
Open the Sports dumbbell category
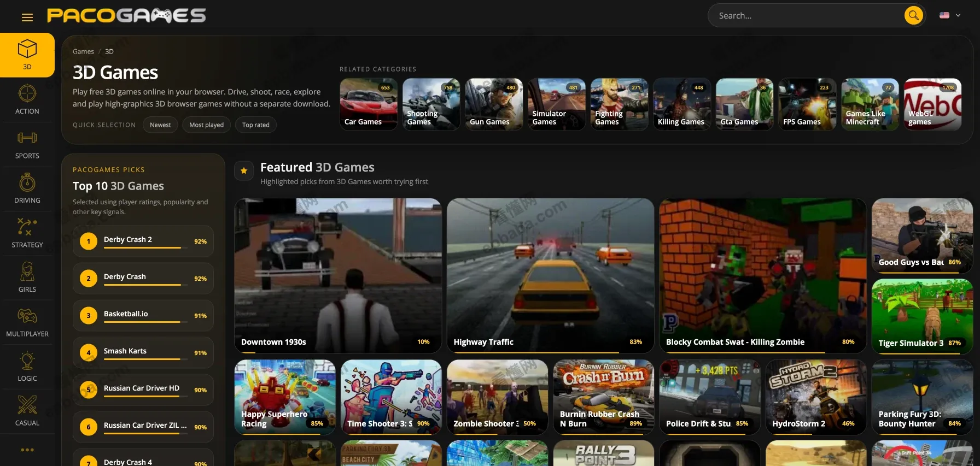(x=27, y=144)
